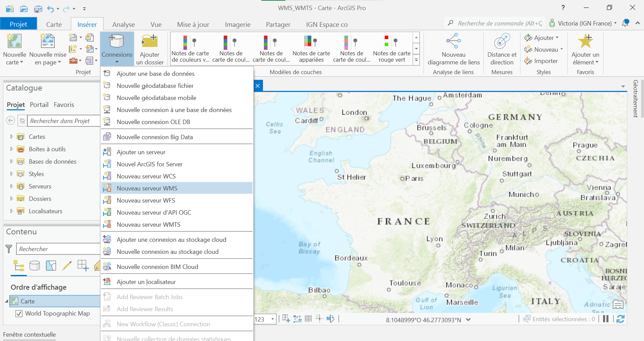644x341 pixels.
Task: Pause map drawing button
Action: point(606,319)
